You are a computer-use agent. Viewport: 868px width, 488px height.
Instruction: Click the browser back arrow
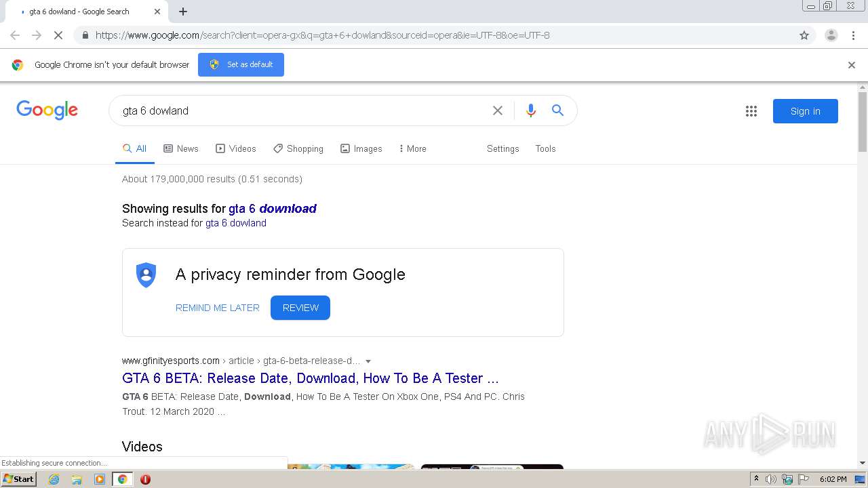[x=15, y=35]
